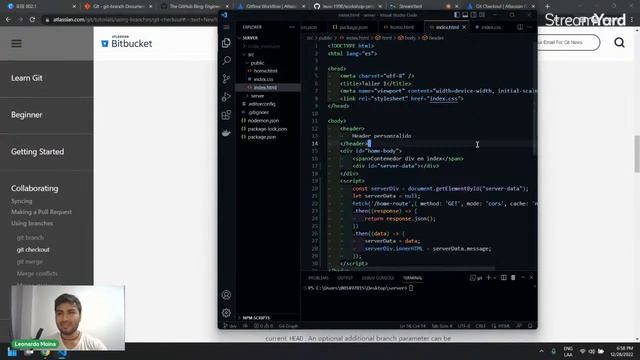640x360 pixels.
Task: Toggle the primary side bar layout icon
Action: pyautogui.click(x=457, y=15)
